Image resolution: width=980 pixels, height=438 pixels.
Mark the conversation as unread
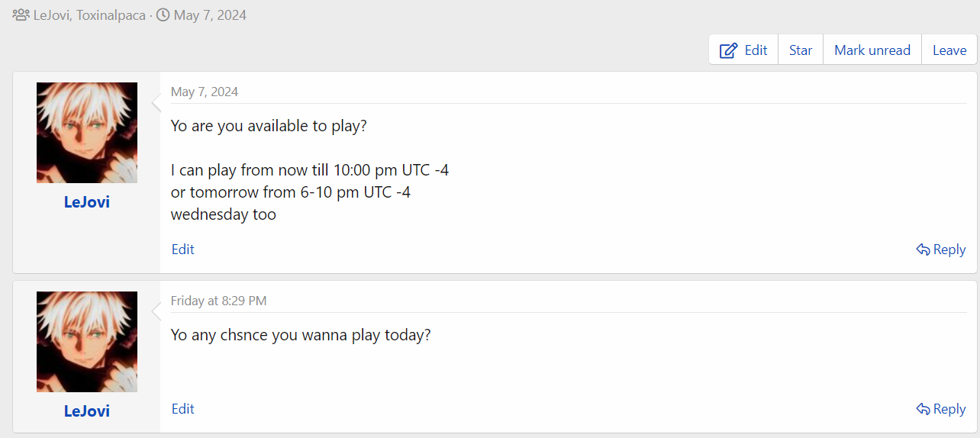tap(872, 50)
